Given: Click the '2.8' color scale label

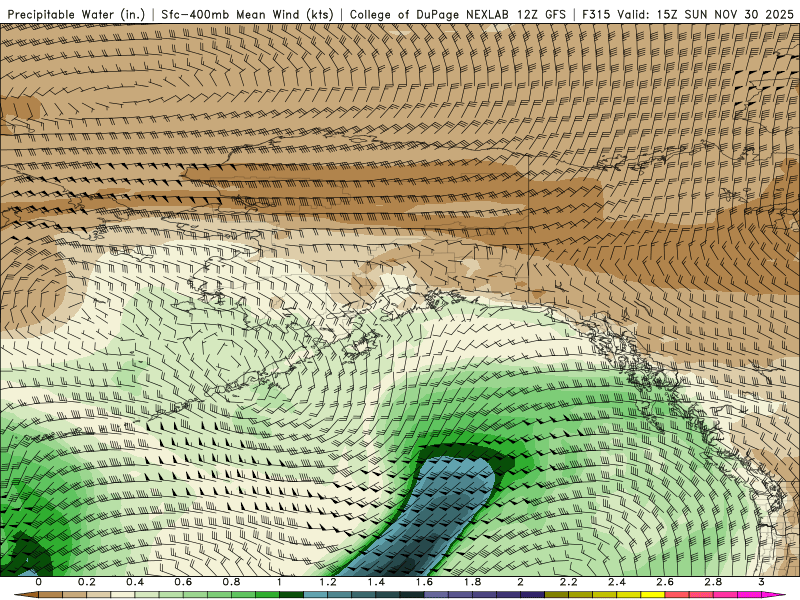Looking at the screenshot, I should (713, 582).
